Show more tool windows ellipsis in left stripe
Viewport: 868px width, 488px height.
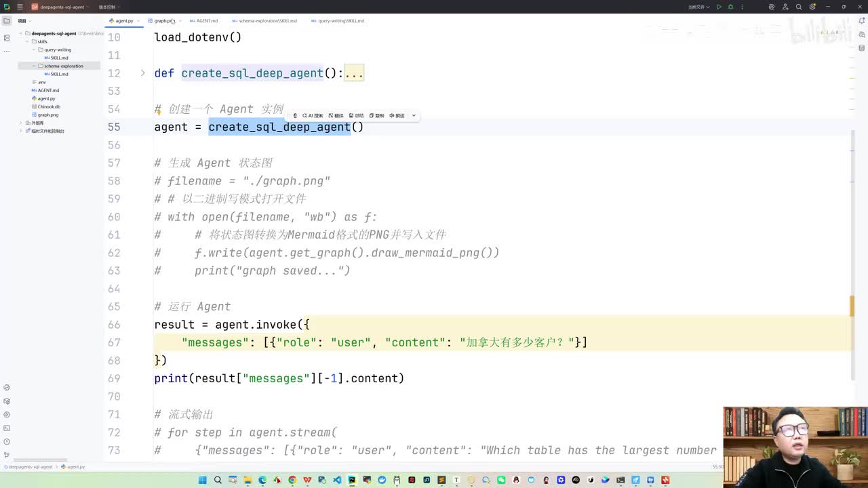7,52
